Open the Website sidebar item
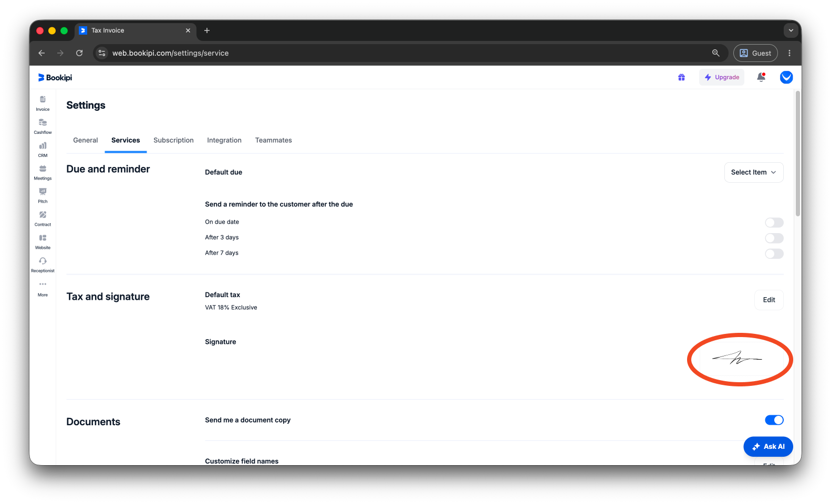This screenshot has height=504, width=831. 43,242
